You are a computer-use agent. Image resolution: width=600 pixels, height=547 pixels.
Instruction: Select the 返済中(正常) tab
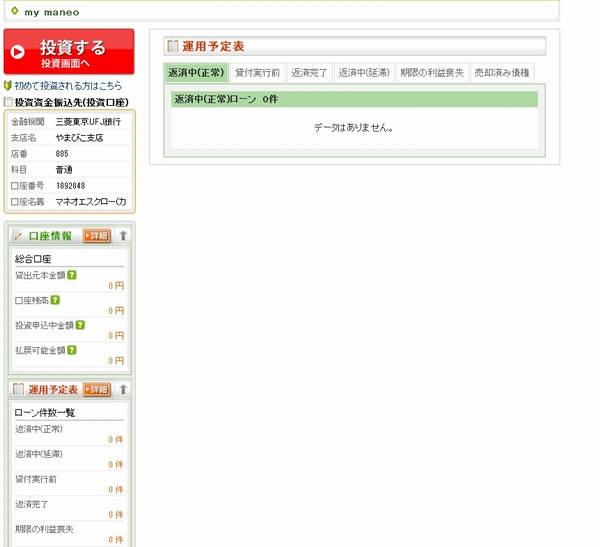click(x=196, y=73)
